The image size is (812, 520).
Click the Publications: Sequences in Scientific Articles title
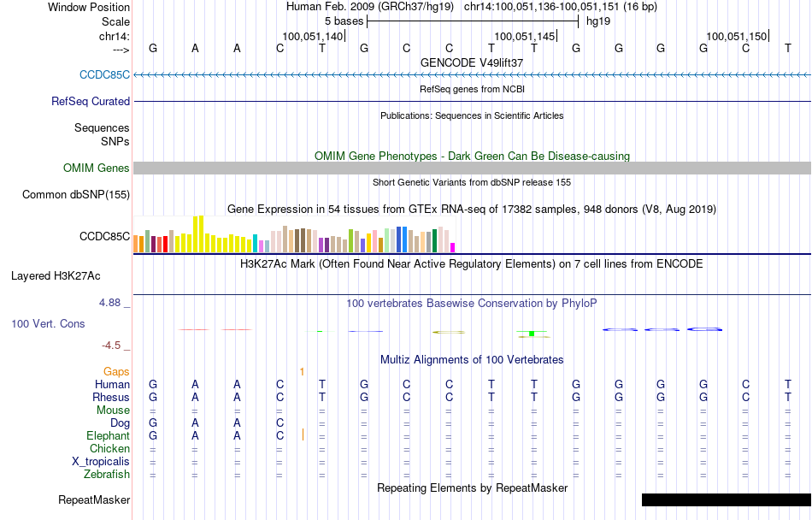tap(472, 115)
